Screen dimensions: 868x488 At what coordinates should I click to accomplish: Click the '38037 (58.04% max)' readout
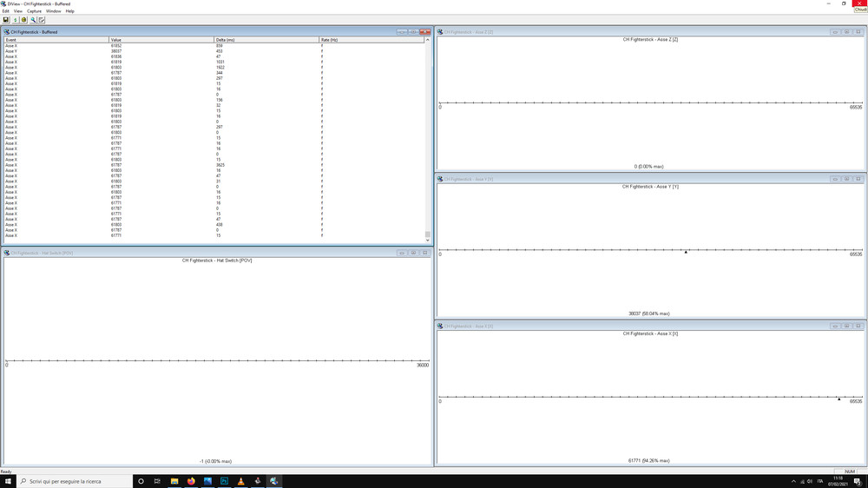(648, 313)
